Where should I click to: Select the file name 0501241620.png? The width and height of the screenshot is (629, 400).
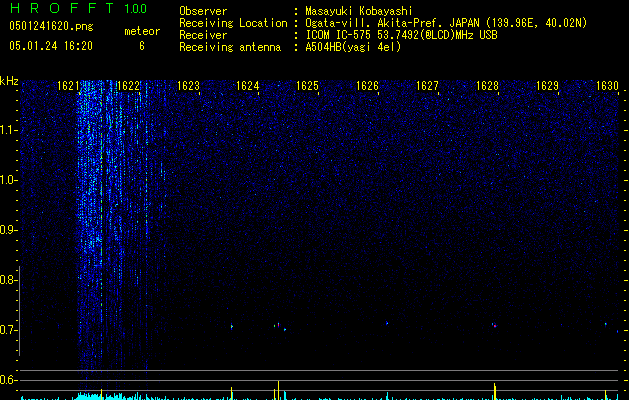pos(51,26)
